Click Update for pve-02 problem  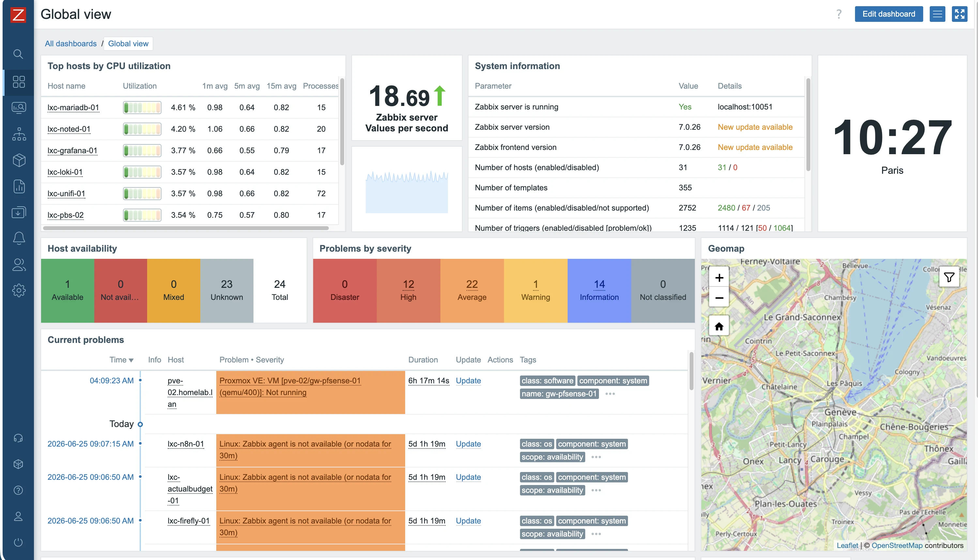point(468,380)
